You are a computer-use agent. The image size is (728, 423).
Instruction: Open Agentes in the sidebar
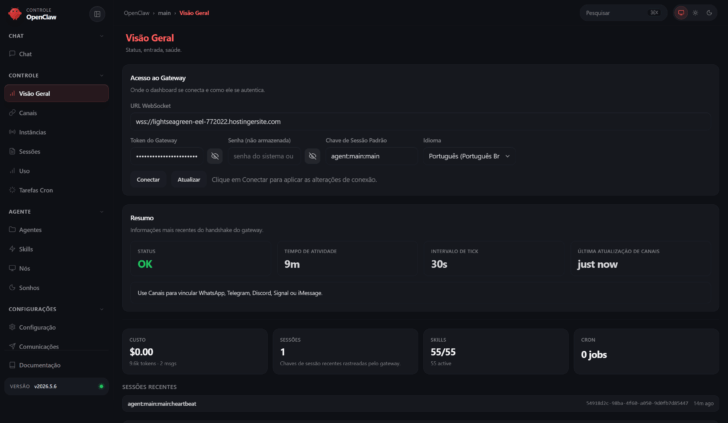[x=56, y=230]
